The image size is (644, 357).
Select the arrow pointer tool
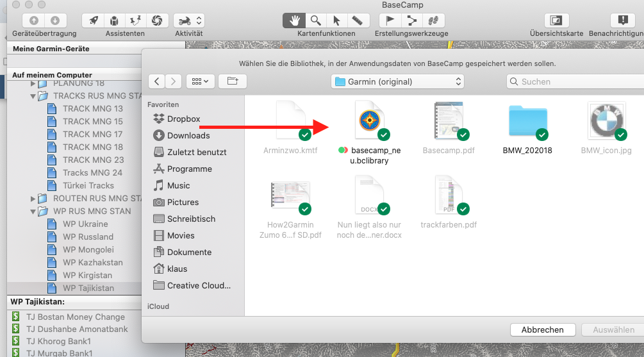(x=336, y=21)
